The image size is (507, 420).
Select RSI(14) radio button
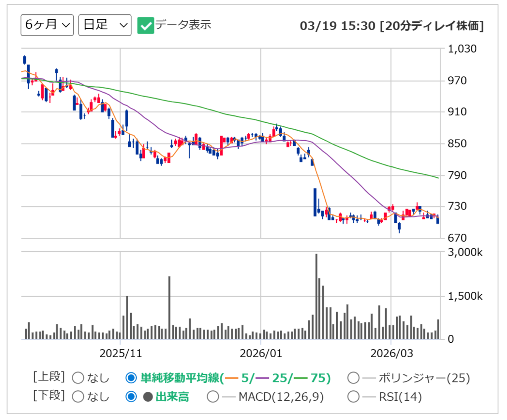pyautogui.click(x=354, y=397)
